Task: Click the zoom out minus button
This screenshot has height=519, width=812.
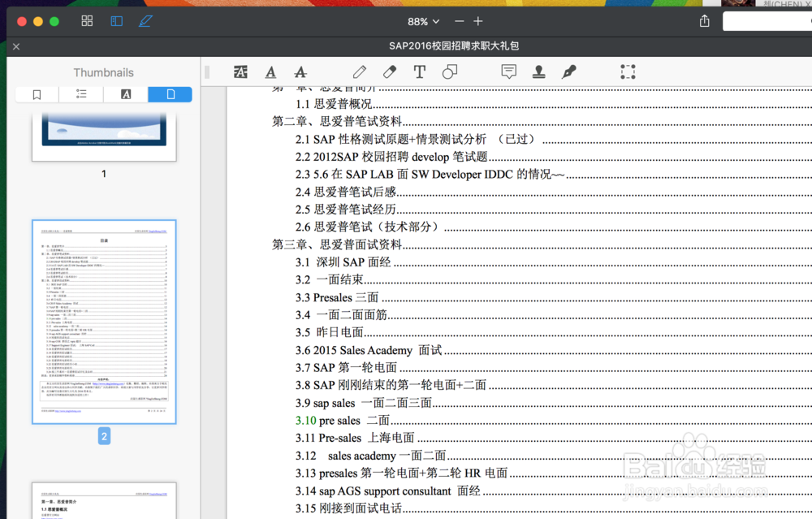Action: [460, 21]
